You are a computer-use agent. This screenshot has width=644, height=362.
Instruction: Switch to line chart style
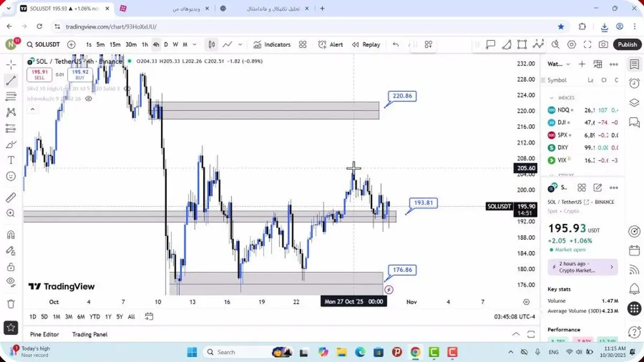pyautogui.click(x=228, y=45)
